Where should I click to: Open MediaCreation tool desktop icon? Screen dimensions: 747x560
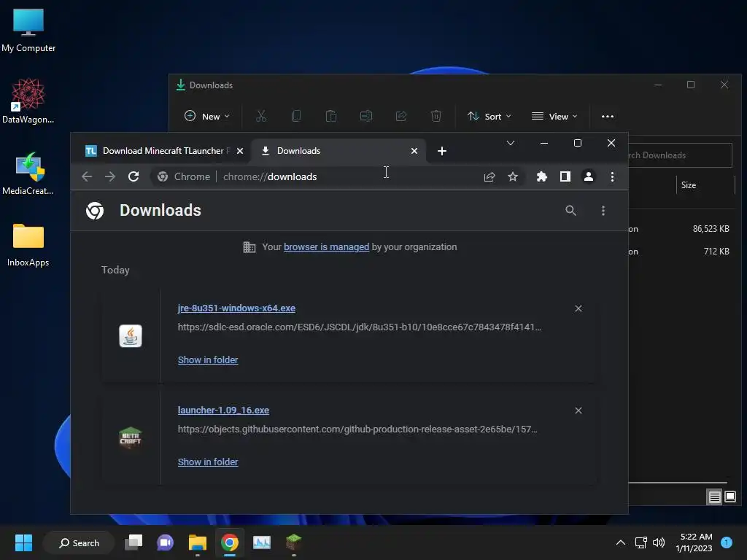tap(28, 174)
